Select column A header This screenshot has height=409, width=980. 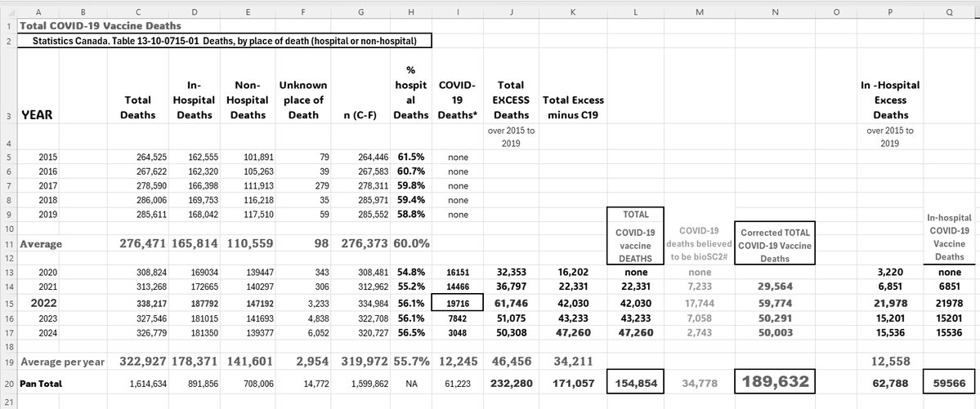click(x=39, y=12)
